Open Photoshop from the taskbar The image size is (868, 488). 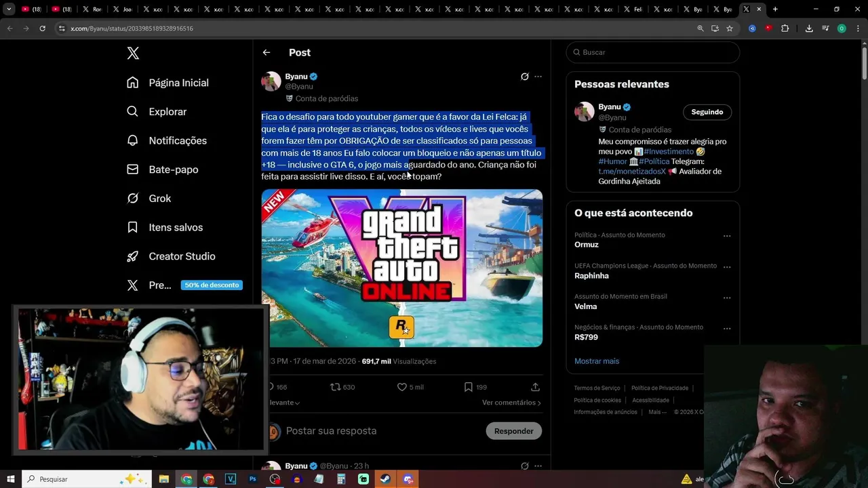pos(252,479)
